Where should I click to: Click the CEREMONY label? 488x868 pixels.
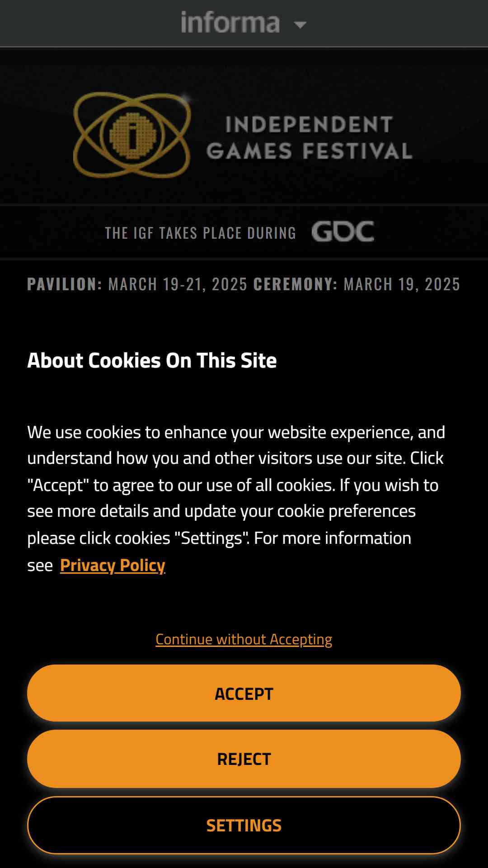tap(296, 284)
